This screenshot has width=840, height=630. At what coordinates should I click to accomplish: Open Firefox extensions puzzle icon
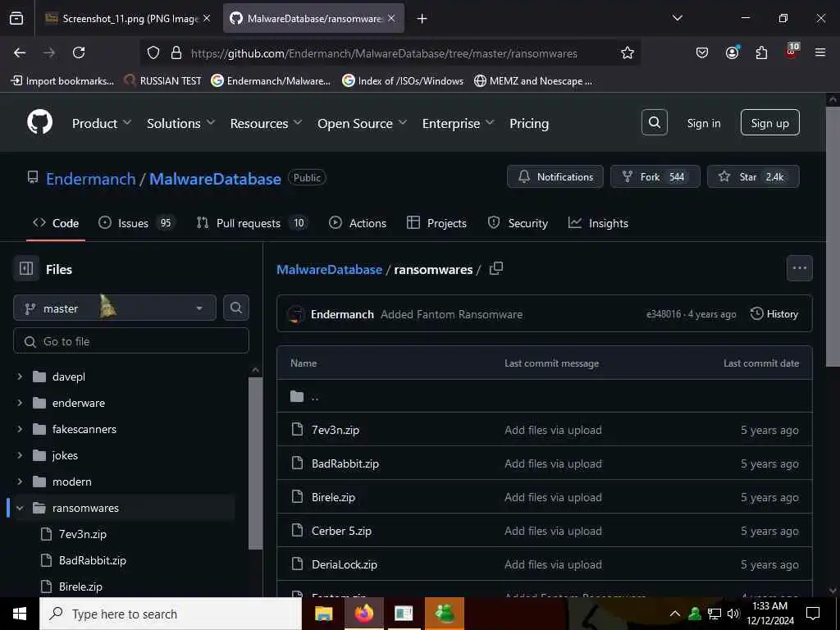pyautogui.click(x=761, y=52)
